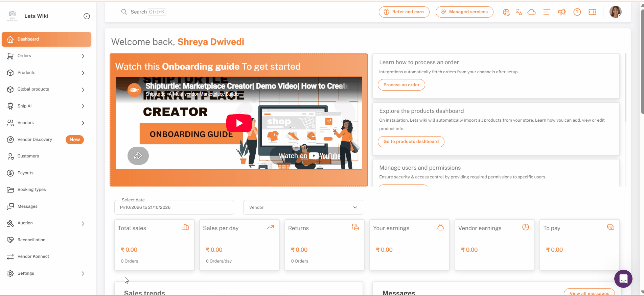The width and height of the screenshot is (644, 296).
Task: Open Settings from the sidebar
Action: tap(46, 273)
